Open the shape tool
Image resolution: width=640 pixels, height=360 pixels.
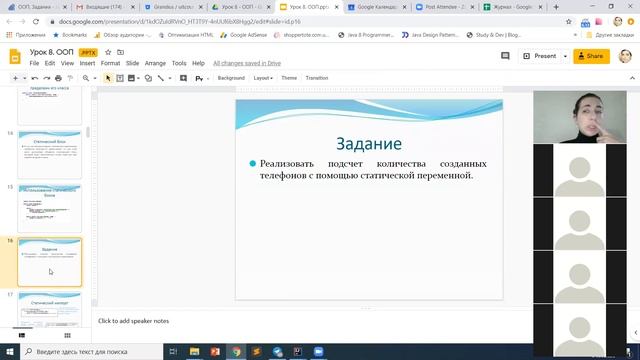(x=149, y=78)
